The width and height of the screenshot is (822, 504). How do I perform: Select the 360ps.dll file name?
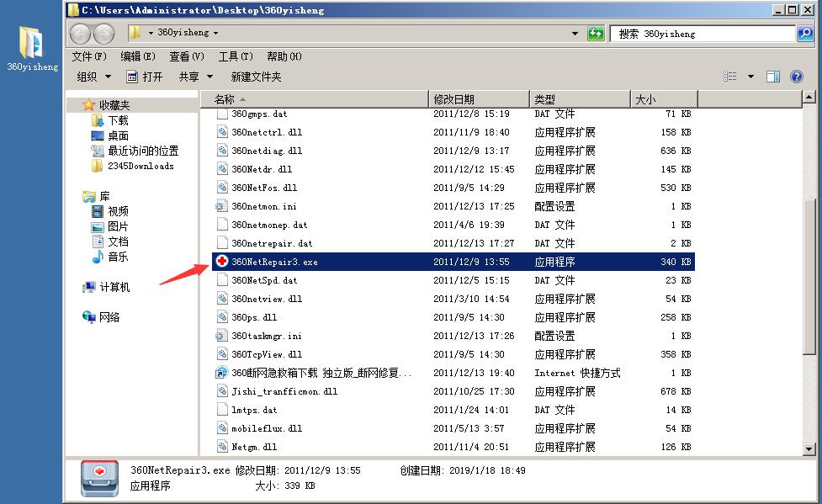[254, 316]
